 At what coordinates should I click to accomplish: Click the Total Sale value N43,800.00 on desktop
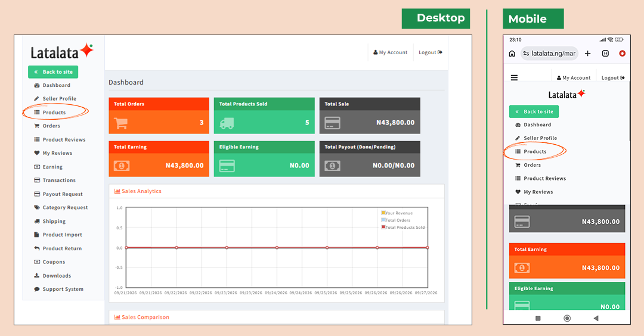tap(395, 123)
